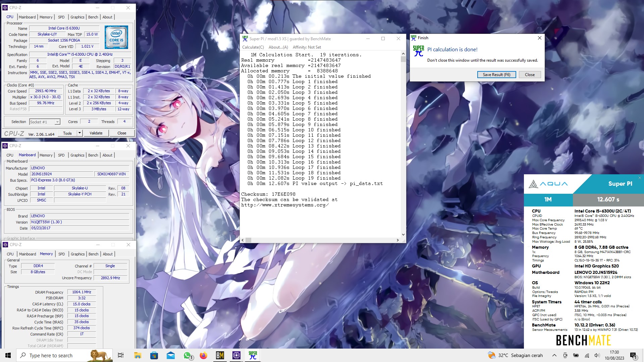Click the Core Speed value 2993.40 MHz
Screen dimensions: 644x362
(46, 91)
